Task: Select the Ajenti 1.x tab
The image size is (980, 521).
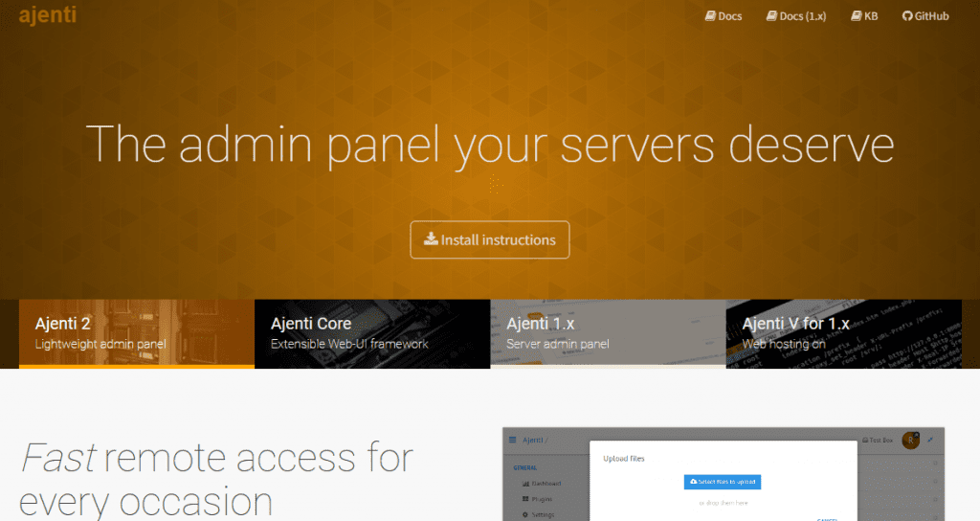Action: pos(608,334)
